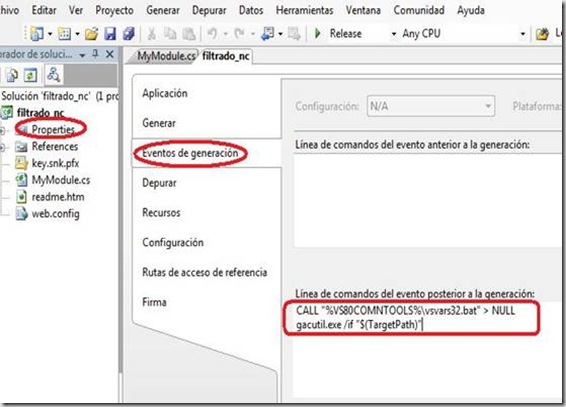Screen dimensions: 566x407
Task: Click the Undo toolbar icon
Action: click(212, 34)
